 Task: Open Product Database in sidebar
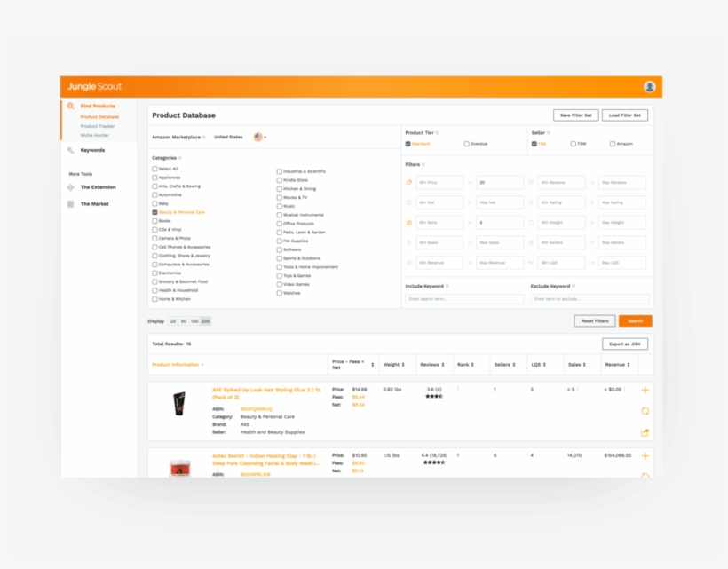tap(99, 117)
